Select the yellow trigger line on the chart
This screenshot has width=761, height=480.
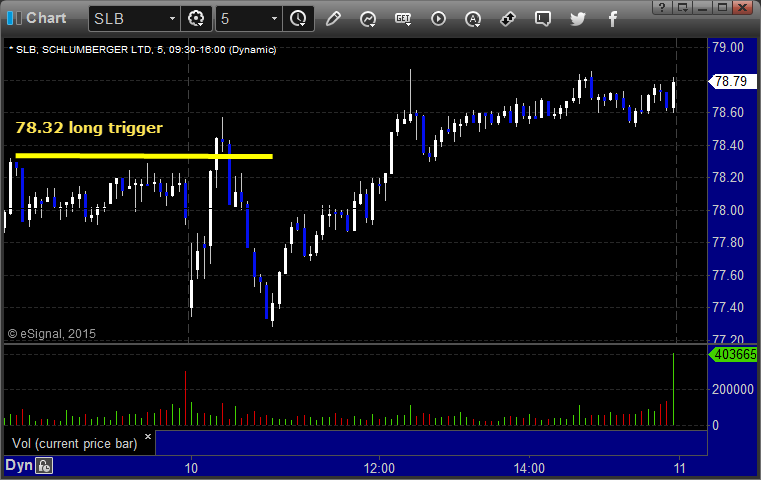144,156
